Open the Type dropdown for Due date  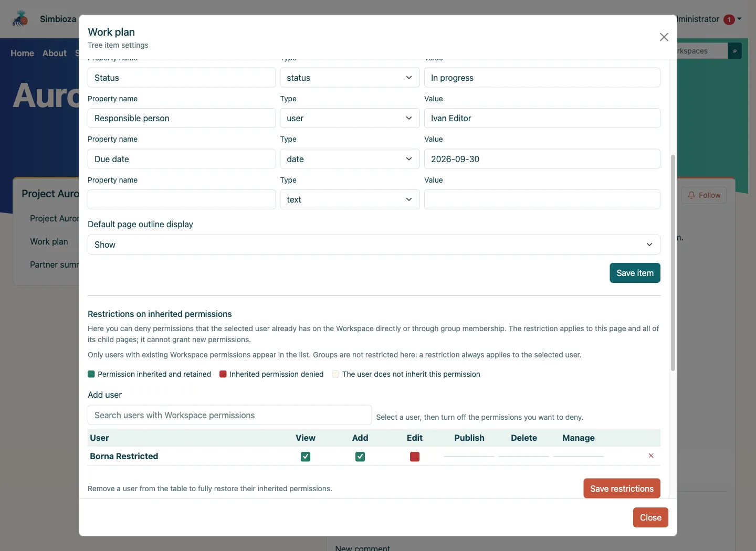click(350, 159)
